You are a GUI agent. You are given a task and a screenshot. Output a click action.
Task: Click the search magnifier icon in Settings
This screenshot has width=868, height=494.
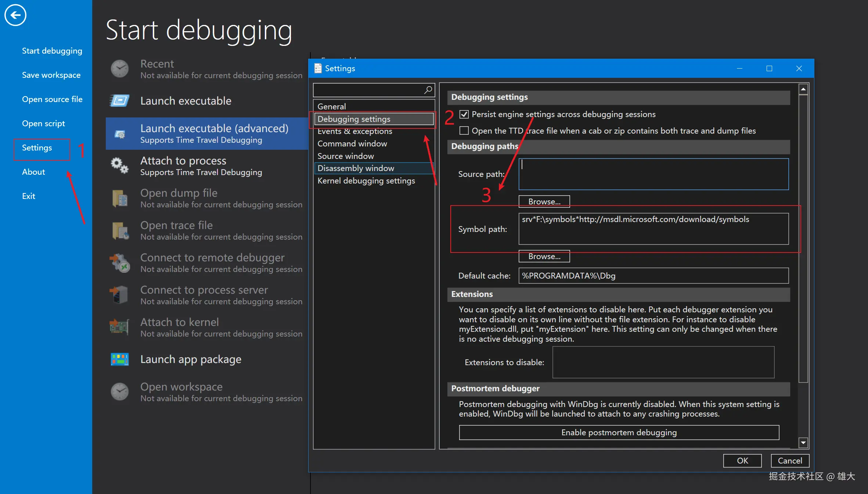(x=428, y=90)
